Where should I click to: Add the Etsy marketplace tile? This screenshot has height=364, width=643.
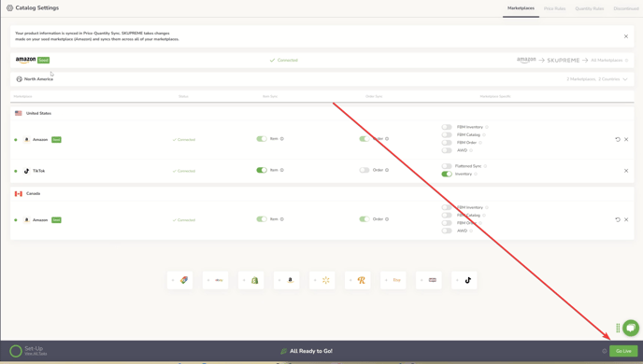[393, 281]
